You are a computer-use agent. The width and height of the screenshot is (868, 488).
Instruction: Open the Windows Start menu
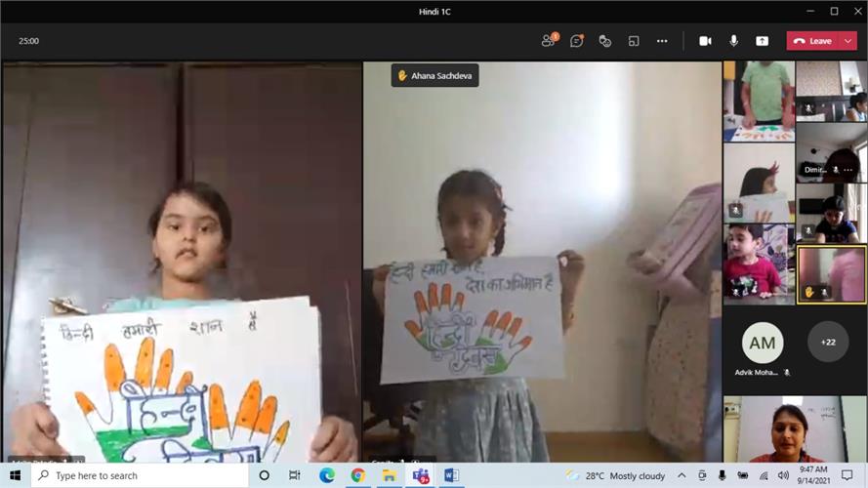tap(16, 476)
